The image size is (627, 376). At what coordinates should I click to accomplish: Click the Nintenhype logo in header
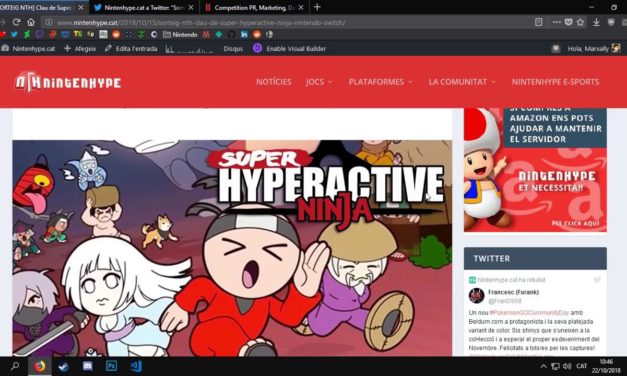[68, 82]
